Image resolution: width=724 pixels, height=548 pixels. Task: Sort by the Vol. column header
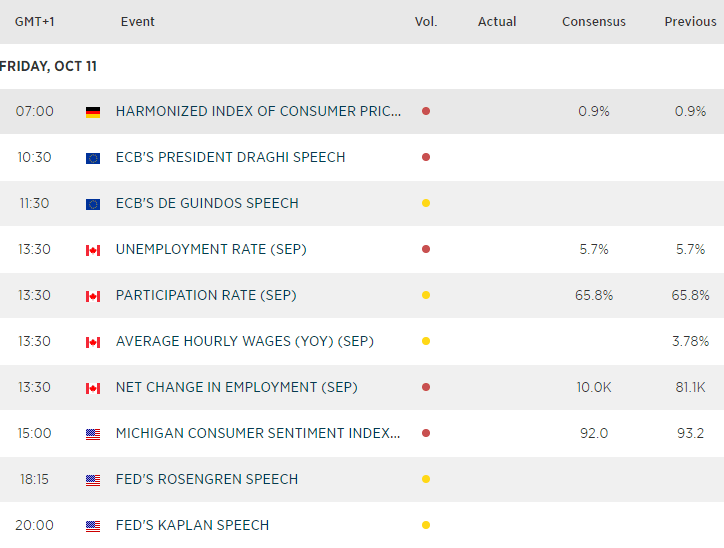(426, 21)
